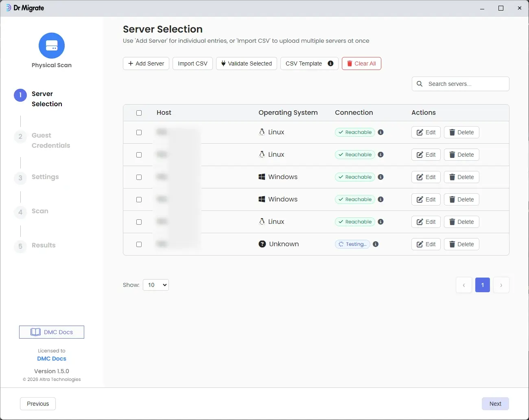This screenshot has height=420, width=529.
Task: Delete the first Linux server row
Action: [x=461, y=132]
